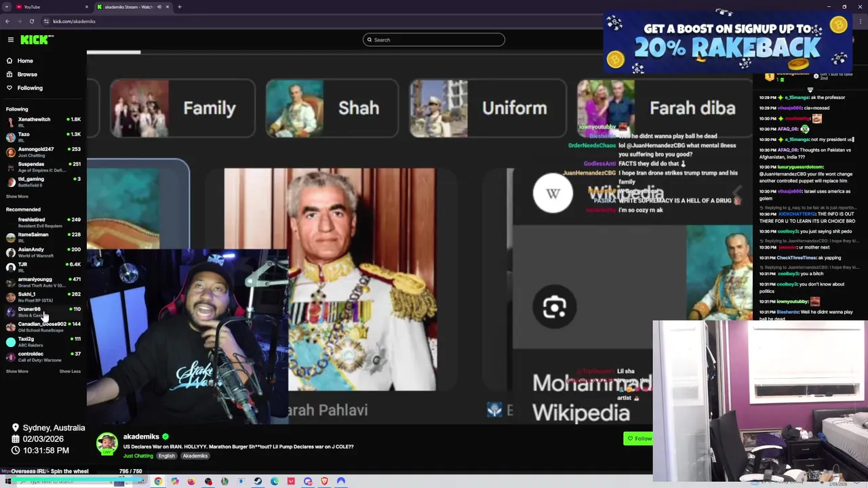Open the small Shah thumbnail beside Wikipedia

pos(719,272)
